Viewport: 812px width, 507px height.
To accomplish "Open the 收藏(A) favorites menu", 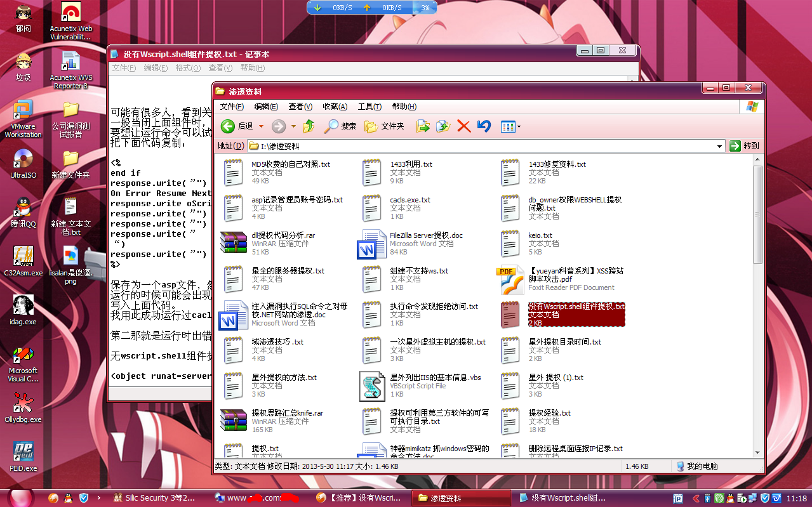I will pos(335,107).
